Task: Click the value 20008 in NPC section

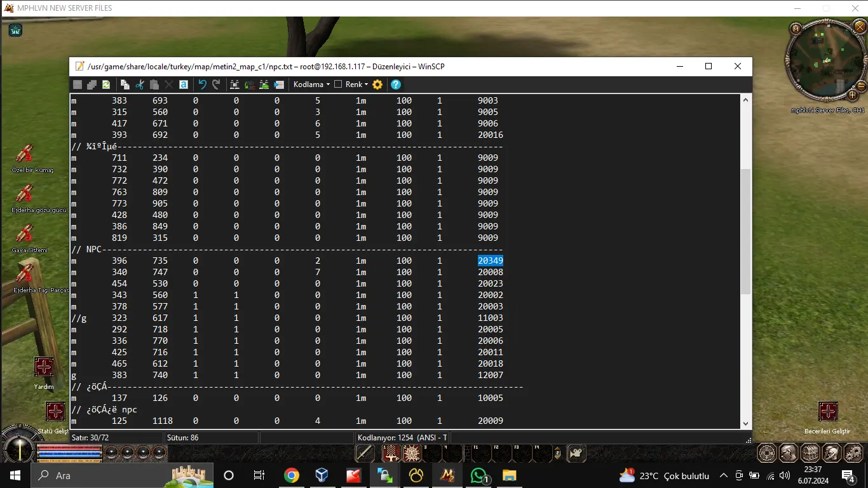Action: point(491,272)
